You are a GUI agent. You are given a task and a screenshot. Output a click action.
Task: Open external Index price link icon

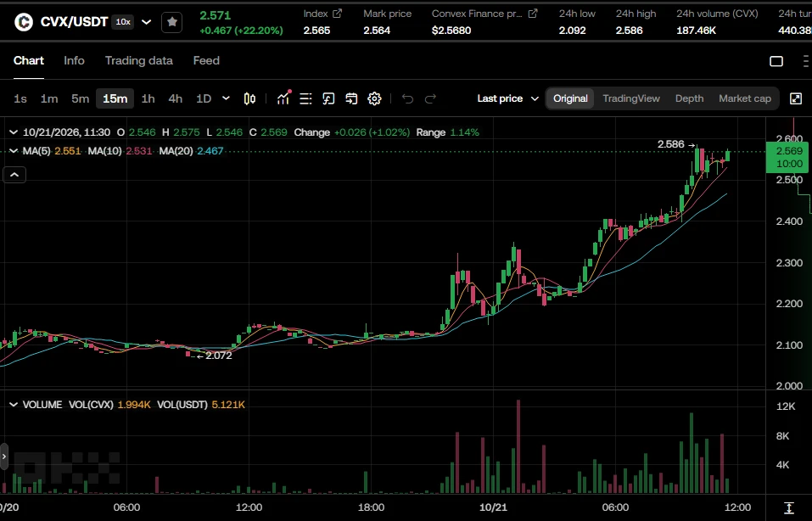337,14
